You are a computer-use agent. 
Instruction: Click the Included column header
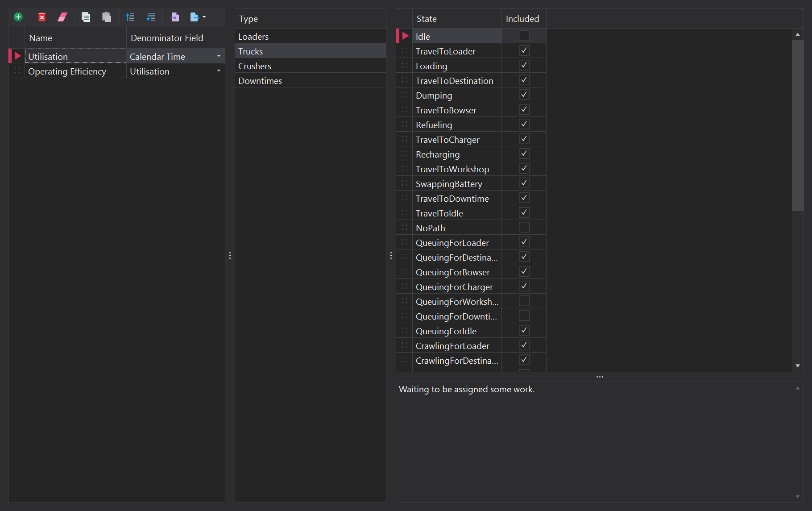pyautogui.click(x=524, y=19)
